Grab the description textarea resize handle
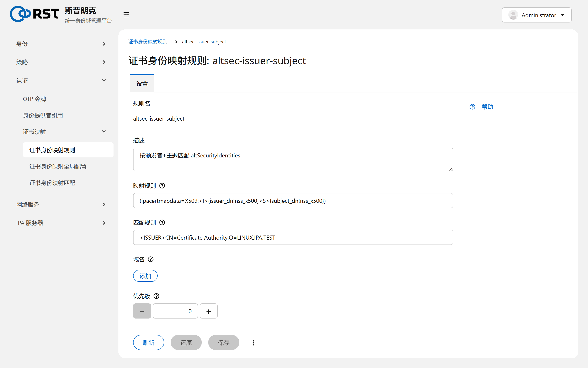This screenshot has width=588, height=368. tap(451, 169)
